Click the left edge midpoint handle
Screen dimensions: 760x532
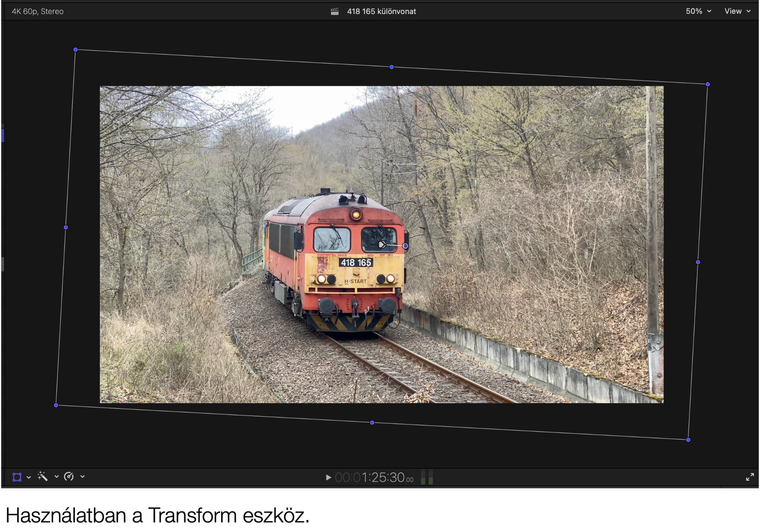66,228
